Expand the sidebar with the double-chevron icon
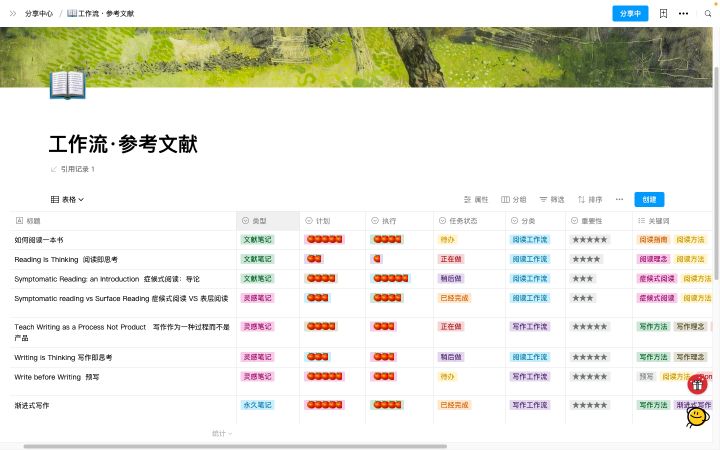The image size is (720, 450). pos(13,13)
